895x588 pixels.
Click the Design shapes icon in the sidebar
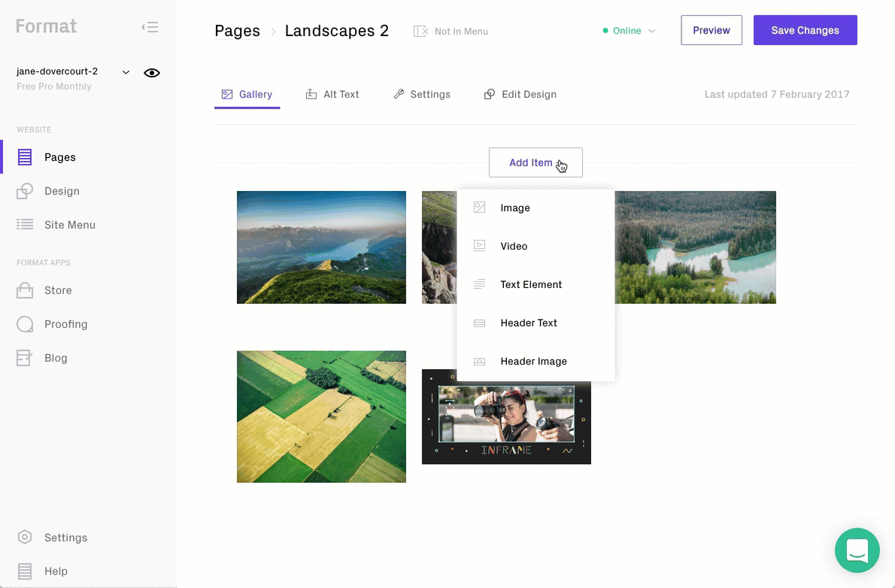[25, 191]
